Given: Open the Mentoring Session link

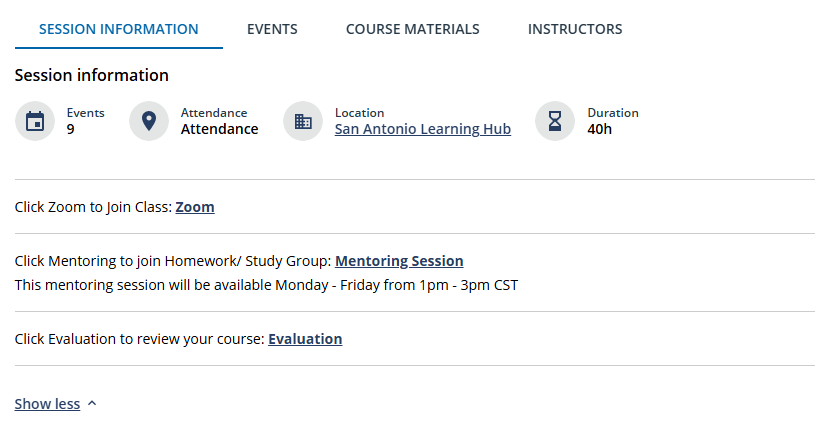Looking at the screenshot, I should click(399, 261).
